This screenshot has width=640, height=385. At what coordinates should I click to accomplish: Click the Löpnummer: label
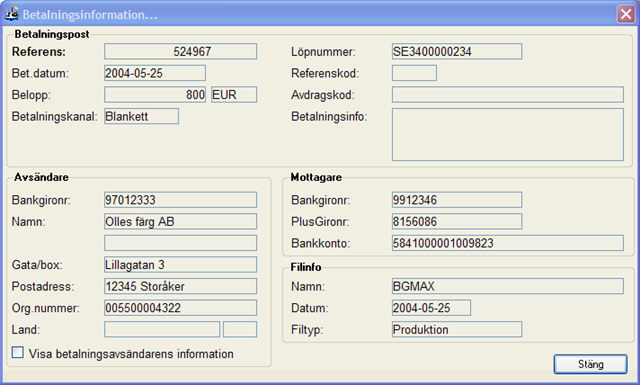(x=323, y=52)
